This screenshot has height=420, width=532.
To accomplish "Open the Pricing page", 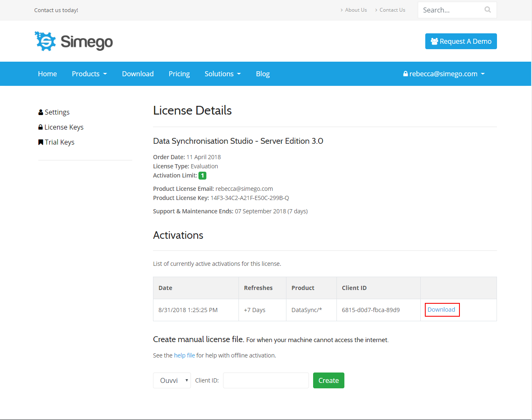I will click(x=179, y=74).
